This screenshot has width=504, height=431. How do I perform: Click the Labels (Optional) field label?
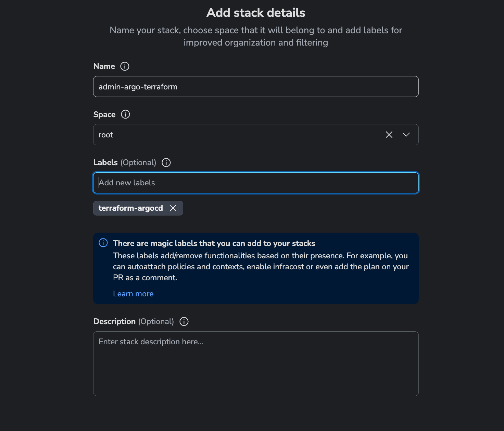click(125, 162)
